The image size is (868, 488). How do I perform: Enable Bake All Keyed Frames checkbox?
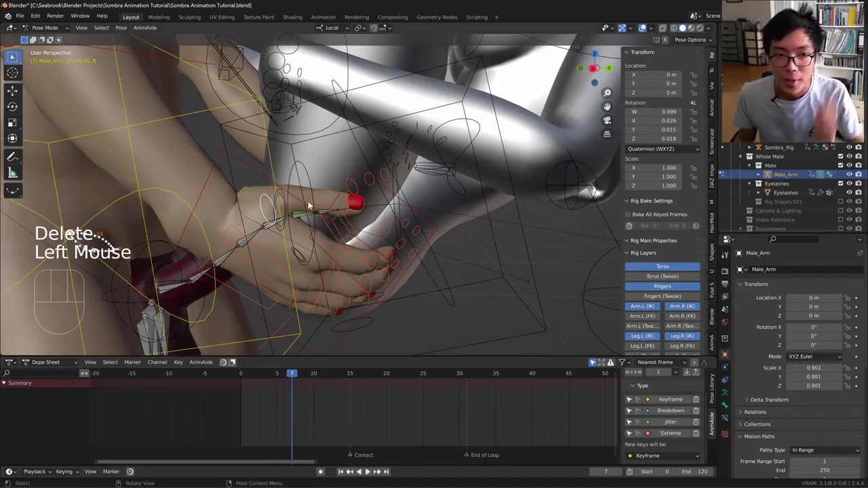629,214
